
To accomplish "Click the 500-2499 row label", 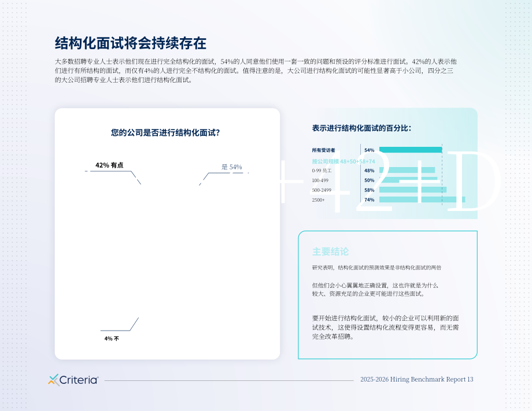I will click(322, 190).
